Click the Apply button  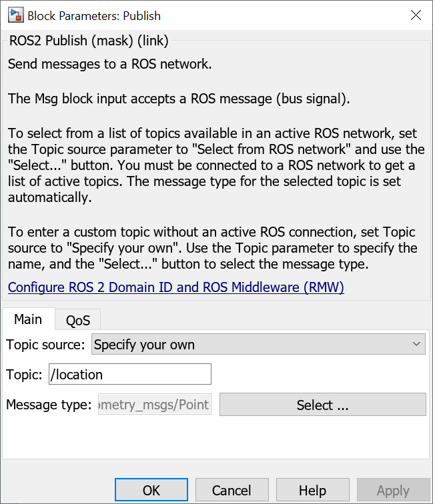[x=393, y=491]
